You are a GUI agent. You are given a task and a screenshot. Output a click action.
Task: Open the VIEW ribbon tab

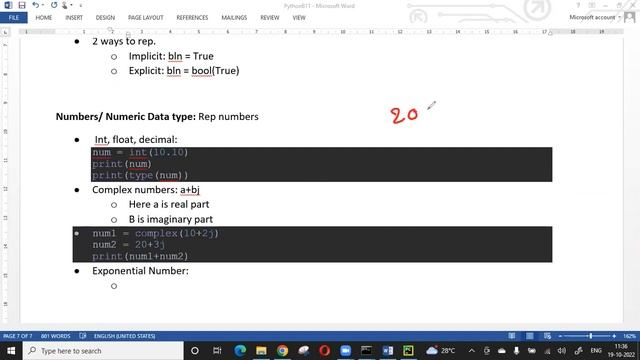pyautogui.click(x=299, y=18)
